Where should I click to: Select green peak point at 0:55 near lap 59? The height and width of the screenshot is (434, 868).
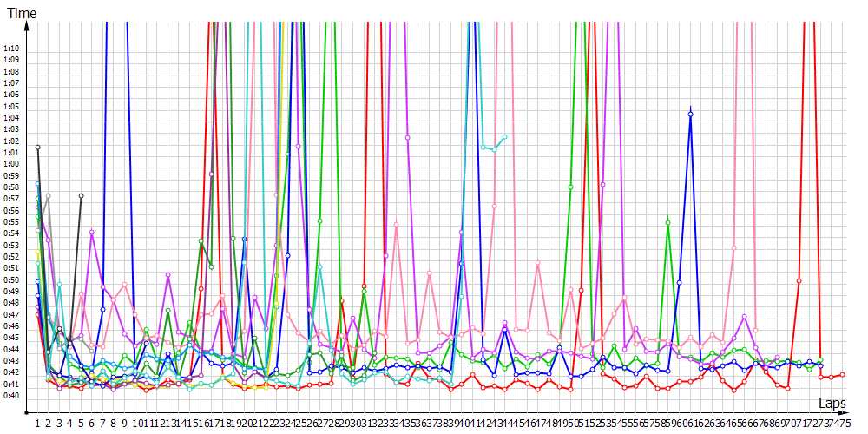pos(668,223)
